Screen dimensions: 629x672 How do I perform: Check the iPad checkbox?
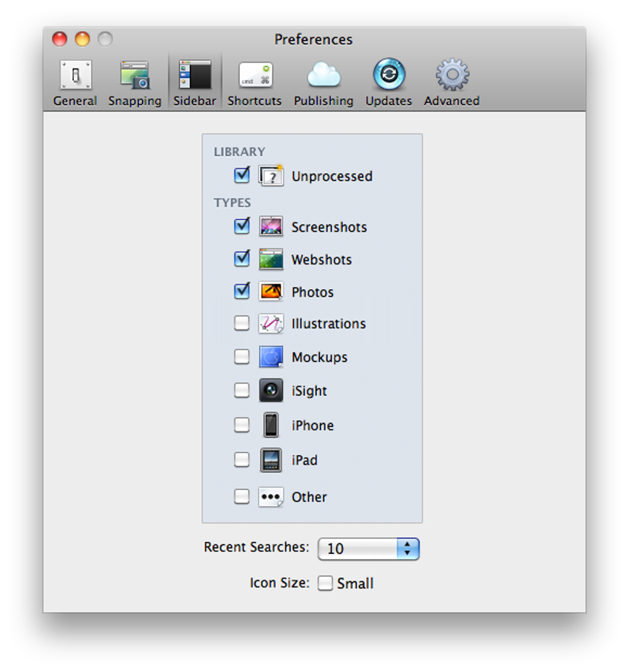[241, 459]
